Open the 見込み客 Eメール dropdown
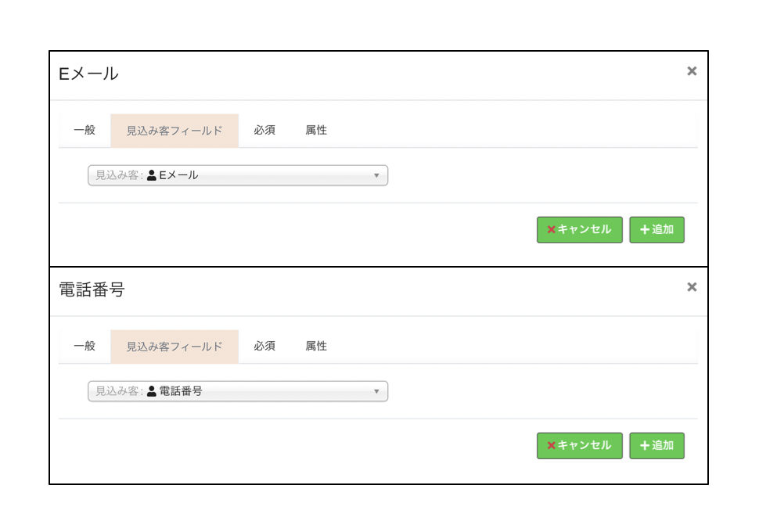The width and height of the screenshot is (759, 532). click(x=237, y=175)
